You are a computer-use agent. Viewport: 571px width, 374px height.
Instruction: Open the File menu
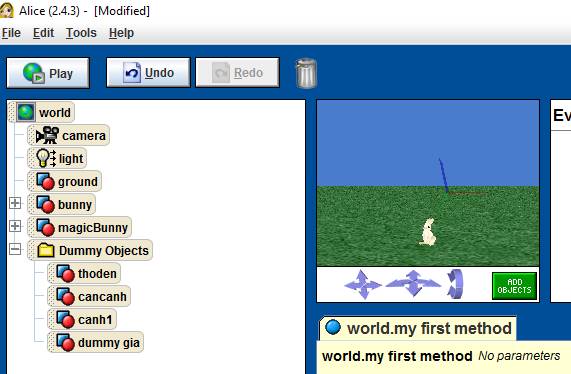11,33
